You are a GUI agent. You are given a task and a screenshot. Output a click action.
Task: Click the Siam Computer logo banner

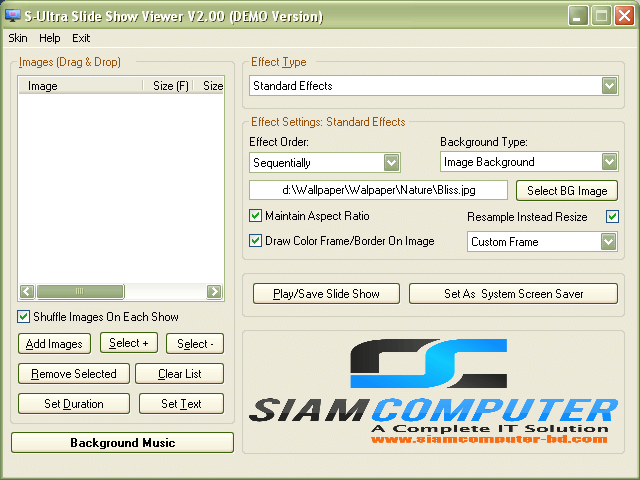[433, 393]
